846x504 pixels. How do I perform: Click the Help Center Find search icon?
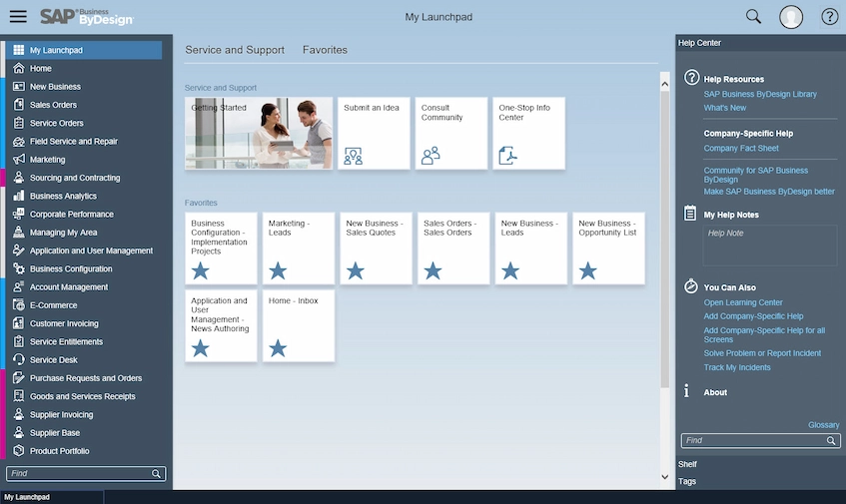coord(831,440)
